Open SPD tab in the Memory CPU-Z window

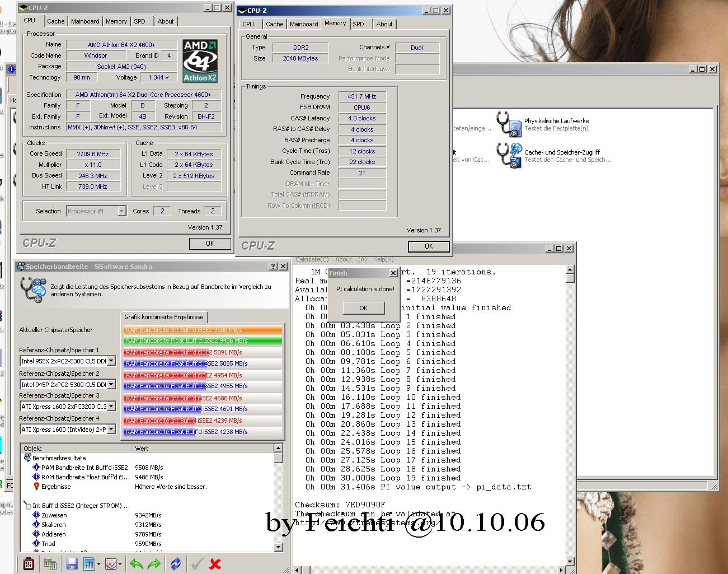(x=358, y=24)
